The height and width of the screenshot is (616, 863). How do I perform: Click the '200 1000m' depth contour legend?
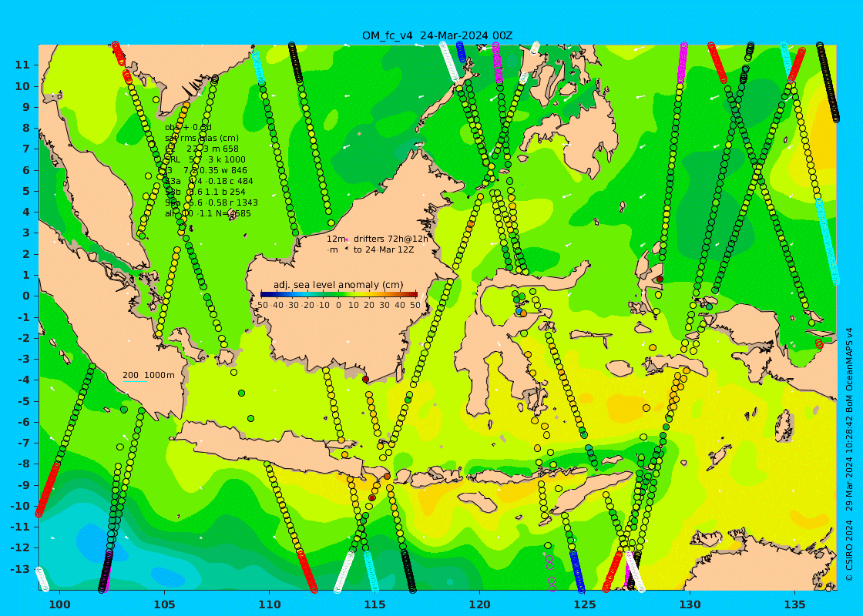click(148, 375)
